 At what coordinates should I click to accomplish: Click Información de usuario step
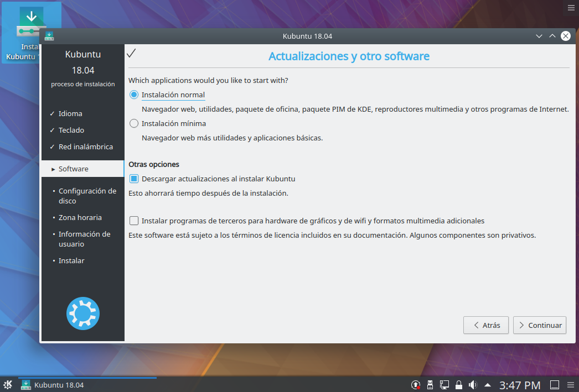(x=85, y=239)
